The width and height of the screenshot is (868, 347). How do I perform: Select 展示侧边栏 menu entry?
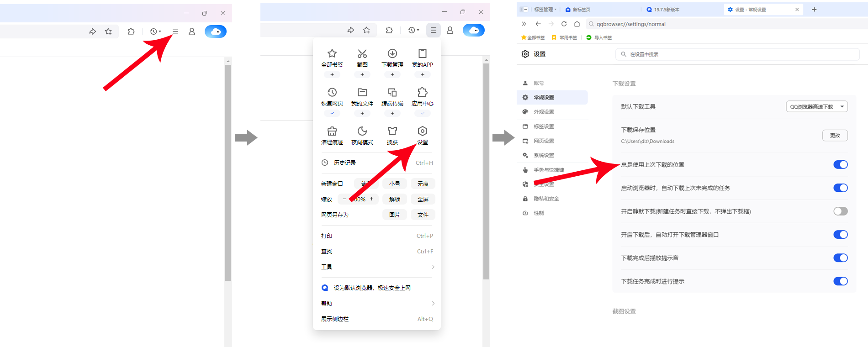tap(377, 319)
